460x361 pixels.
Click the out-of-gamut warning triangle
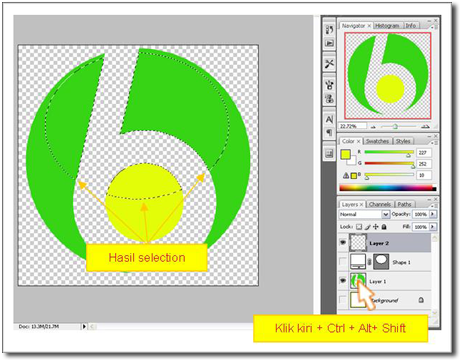(x=346, y=175)
